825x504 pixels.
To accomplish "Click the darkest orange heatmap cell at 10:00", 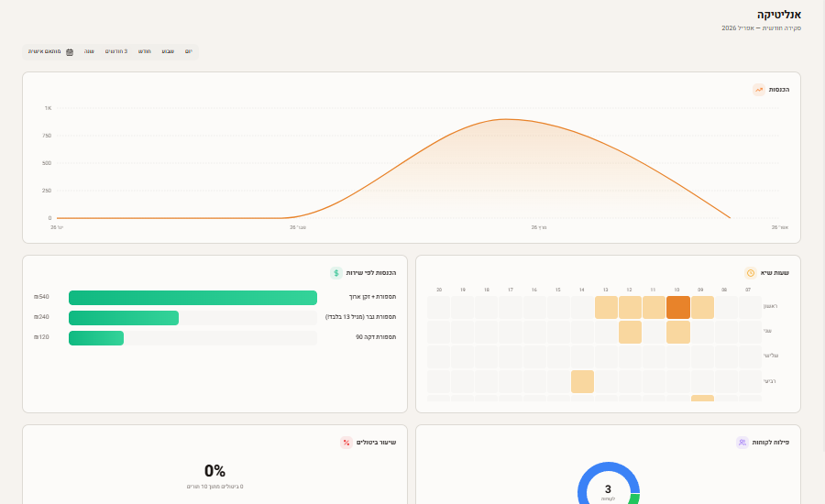I will pos(677,307).
